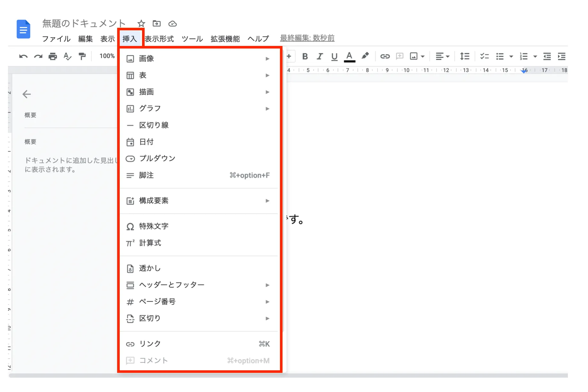Click the line spacing icon
Screen dimensions: 588x392
464,57
